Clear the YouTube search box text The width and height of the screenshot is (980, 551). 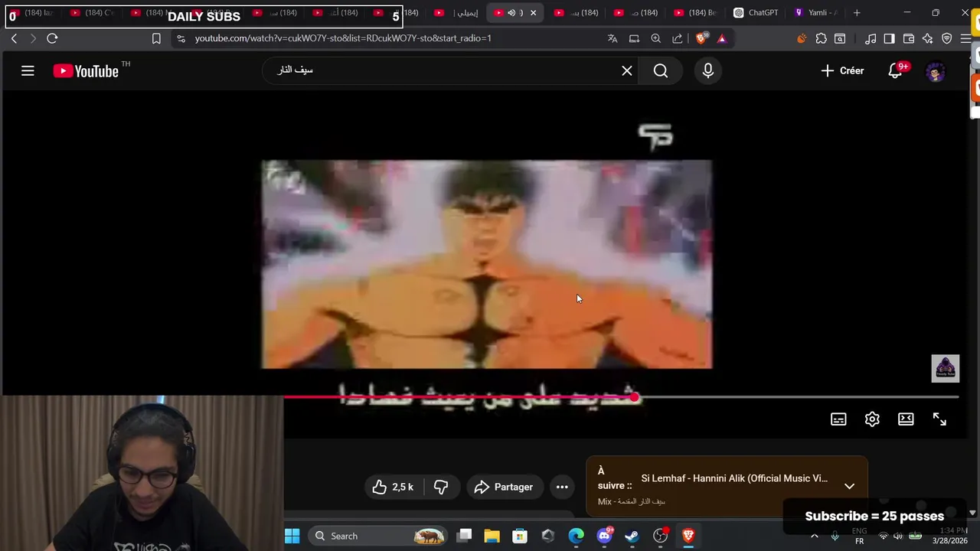point(627,70)
